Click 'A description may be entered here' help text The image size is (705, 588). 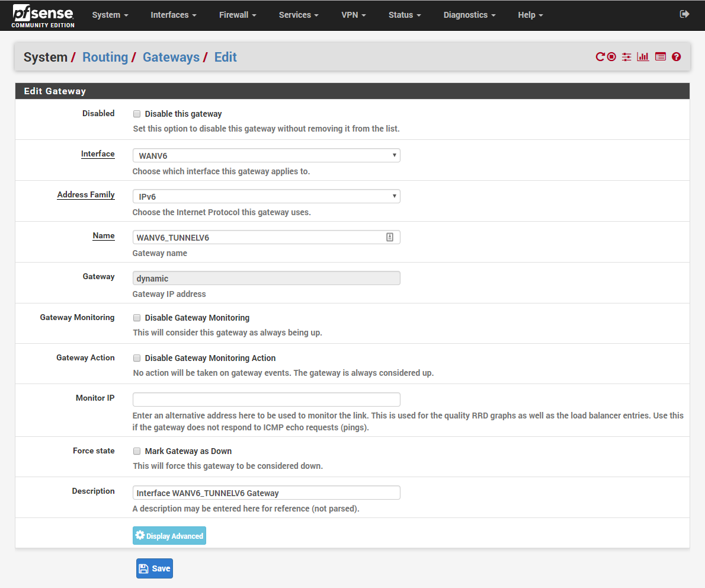pyautogui.click(x=246, y=509)
